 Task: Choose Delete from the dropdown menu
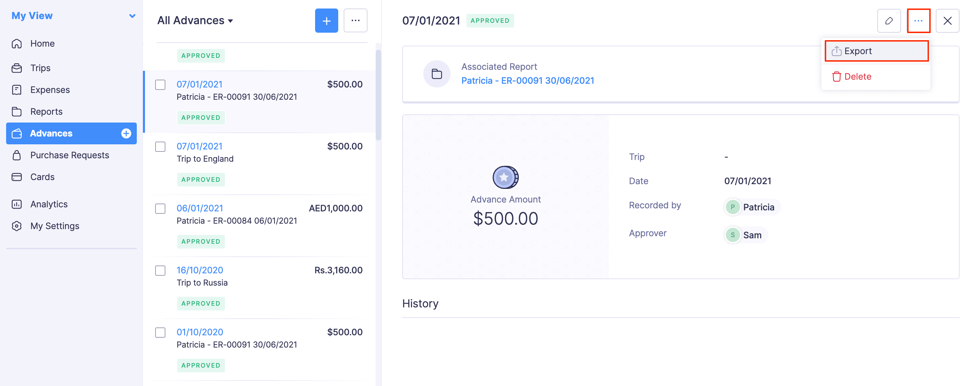tap(857, 77)
